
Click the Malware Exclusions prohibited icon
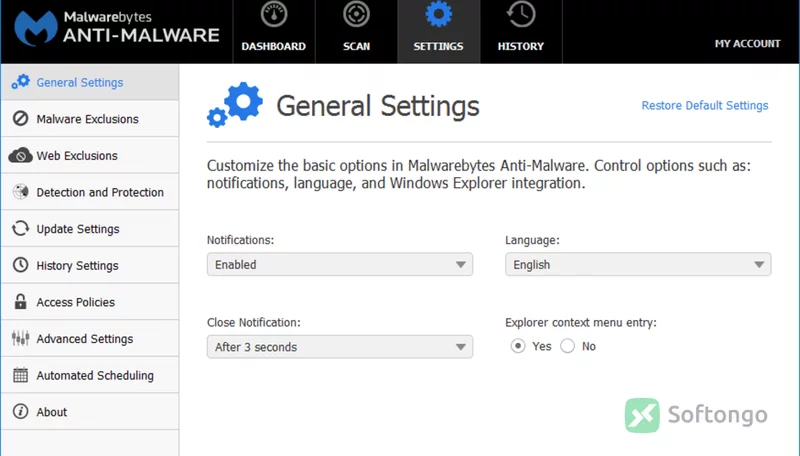click(x=20, y=118)
